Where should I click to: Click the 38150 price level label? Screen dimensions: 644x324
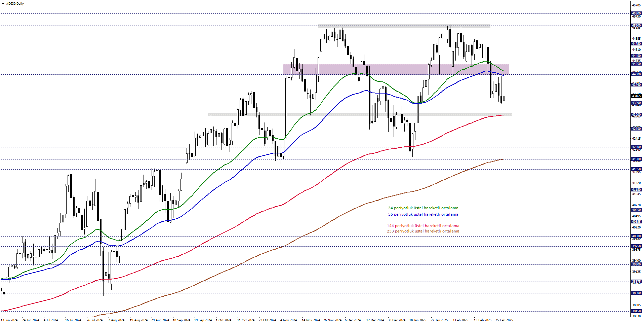(x=636, y=311)
